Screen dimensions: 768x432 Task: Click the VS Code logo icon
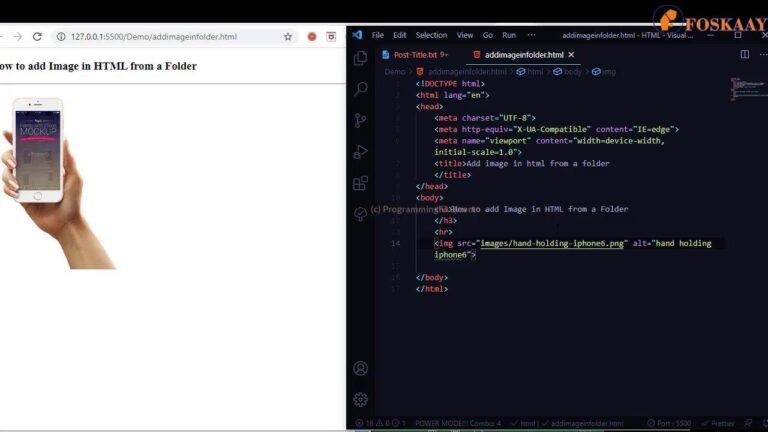coord(357,35)
